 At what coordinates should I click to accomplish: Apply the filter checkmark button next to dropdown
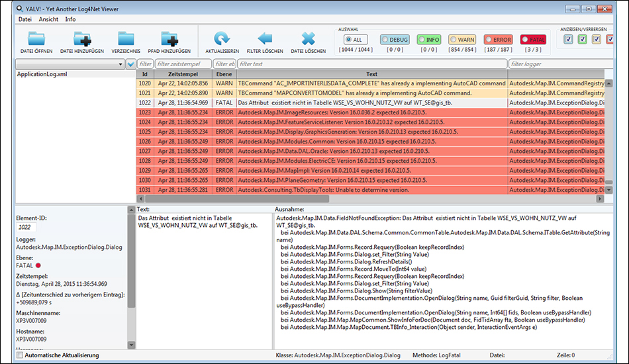coord(131,64)
